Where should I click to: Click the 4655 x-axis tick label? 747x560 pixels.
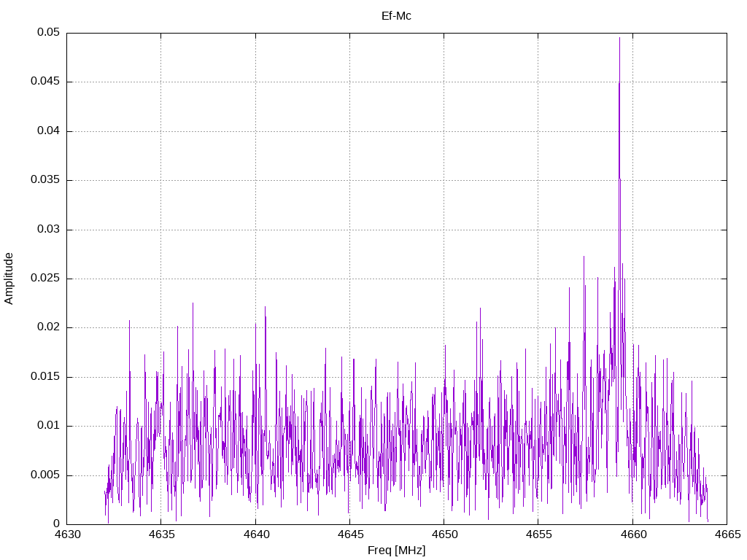539,534
